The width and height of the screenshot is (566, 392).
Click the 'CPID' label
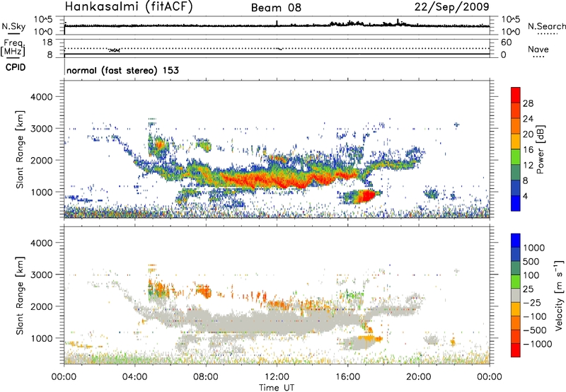pos(16,67)
